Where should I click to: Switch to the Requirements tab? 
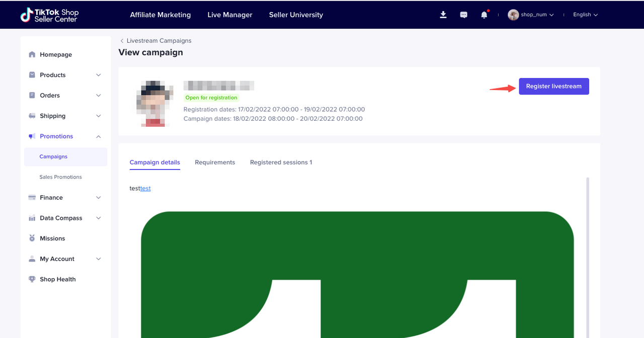tap(215, 162)
